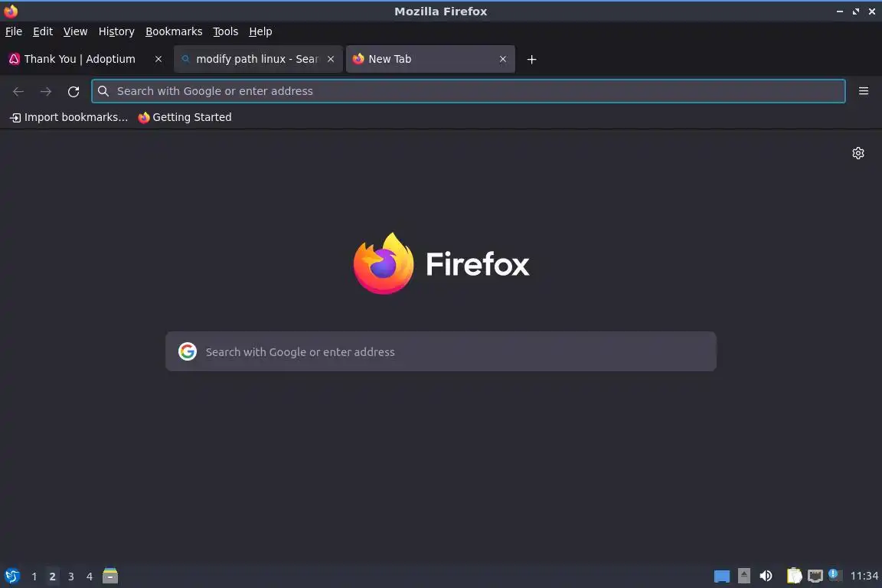
Task: Open the taskbar start menu icon
Action: point(11,577)
